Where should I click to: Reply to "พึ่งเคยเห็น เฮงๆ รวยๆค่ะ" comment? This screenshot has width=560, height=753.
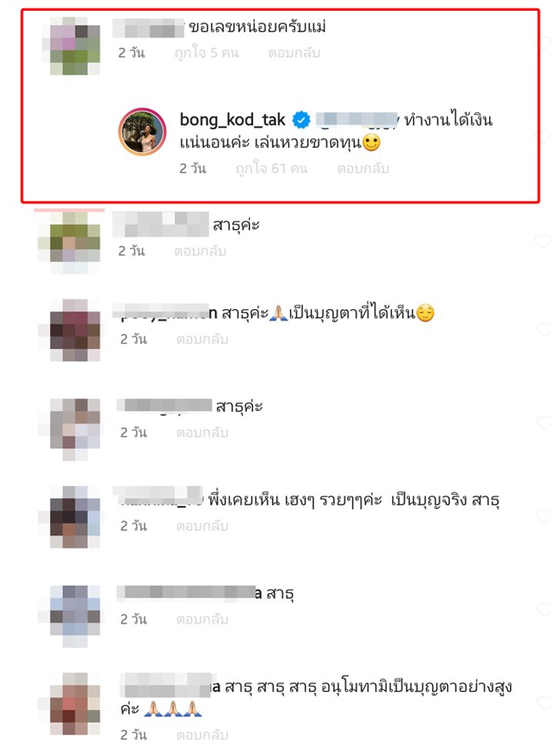pos(202,526)
